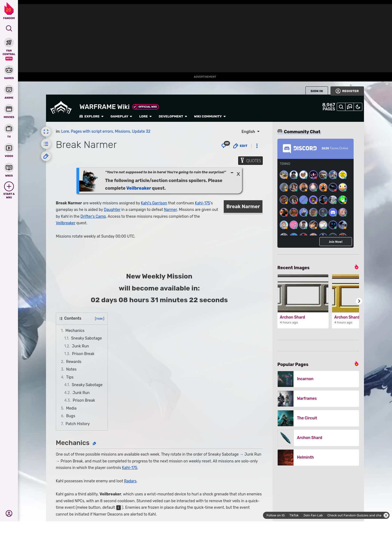This screenshot has width=392, height=545.
Task: Click the Register button
Action: [x=347, y=91]
